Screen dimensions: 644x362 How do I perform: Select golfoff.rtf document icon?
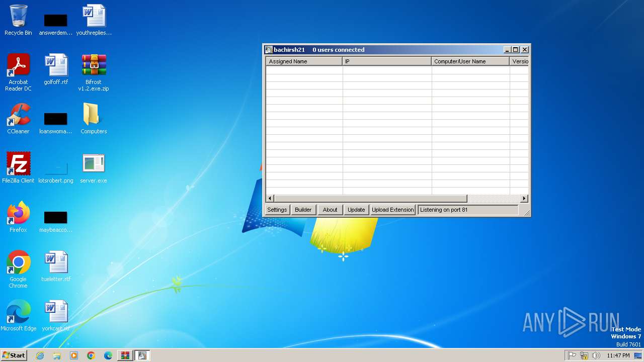point(56,69)
